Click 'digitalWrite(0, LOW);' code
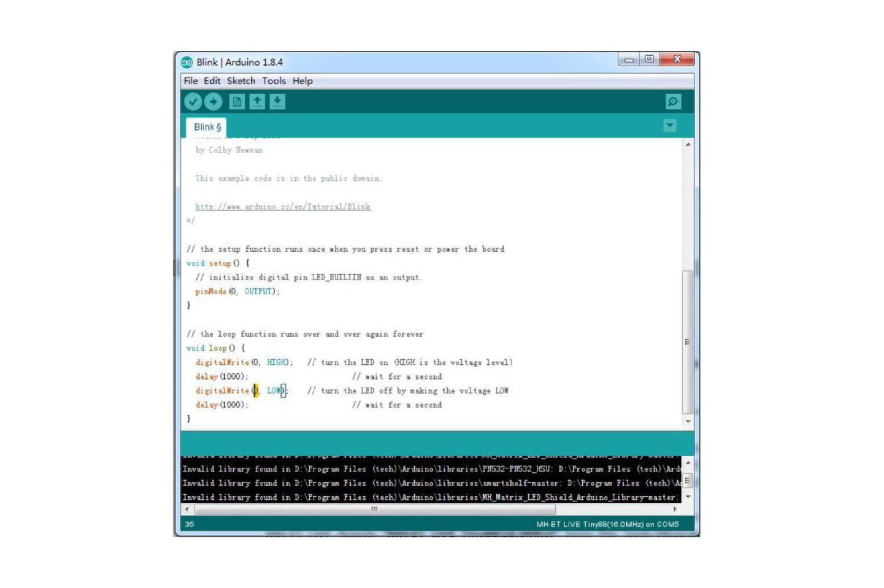Screen dimensions: 884x588 (242, 391)
